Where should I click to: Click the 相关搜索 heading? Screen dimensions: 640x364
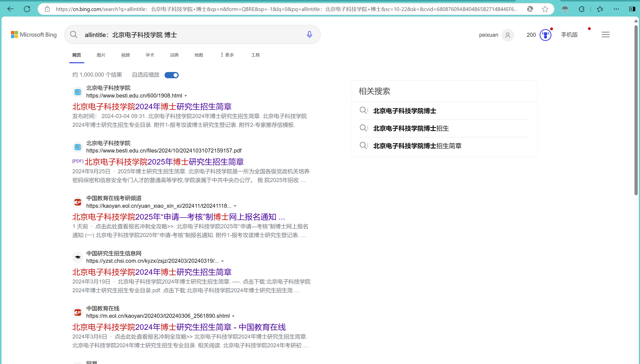click(x=374, y=91)
